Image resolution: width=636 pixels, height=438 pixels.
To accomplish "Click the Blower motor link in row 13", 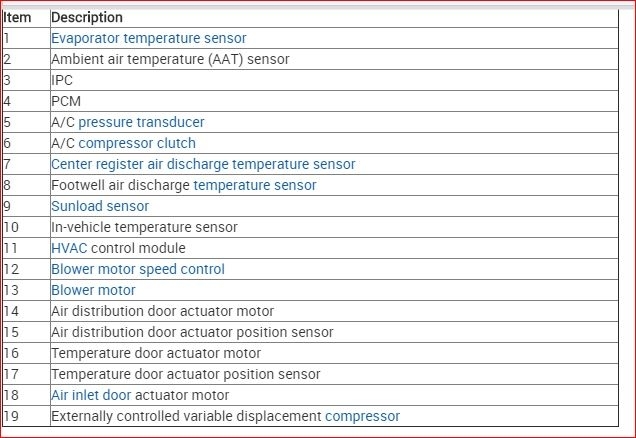I will [x=93, y=290].
